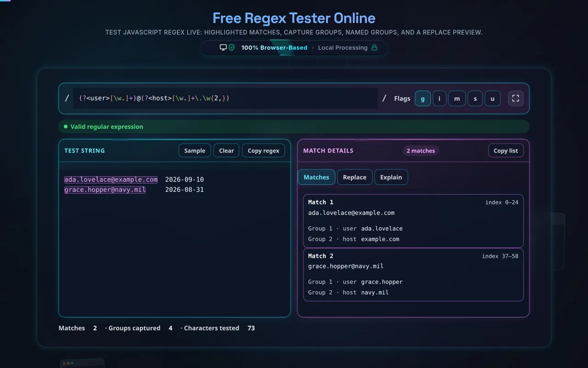
Task: Click the navy.mil host group value
Action: pyautogui.click(x=375, y=293)
